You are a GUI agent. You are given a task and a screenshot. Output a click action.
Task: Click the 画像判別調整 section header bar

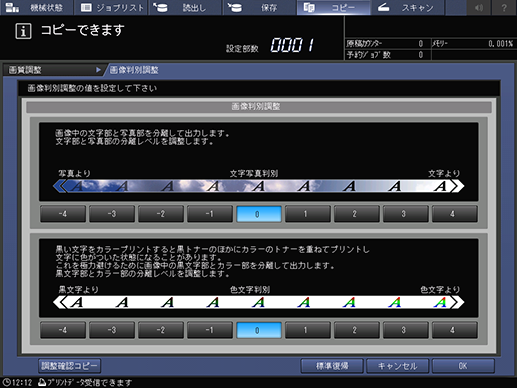pos(259,107)
